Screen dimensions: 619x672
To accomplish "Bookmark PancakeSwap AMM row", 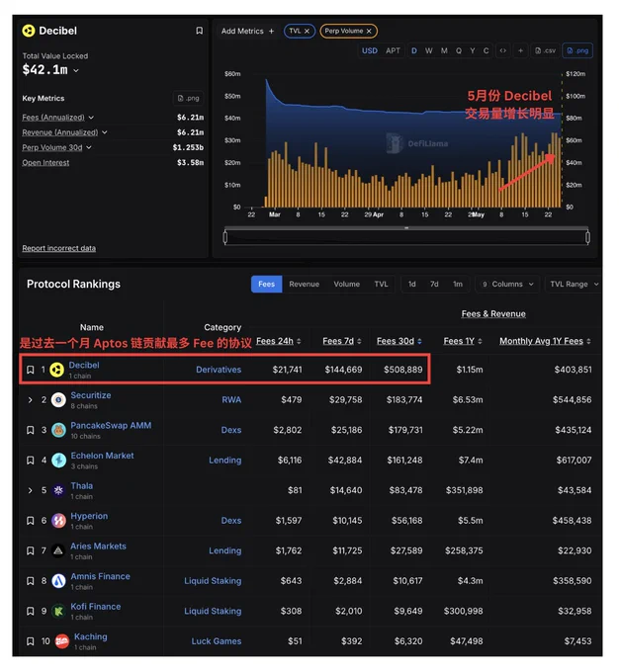I will (x=30, y=430).
